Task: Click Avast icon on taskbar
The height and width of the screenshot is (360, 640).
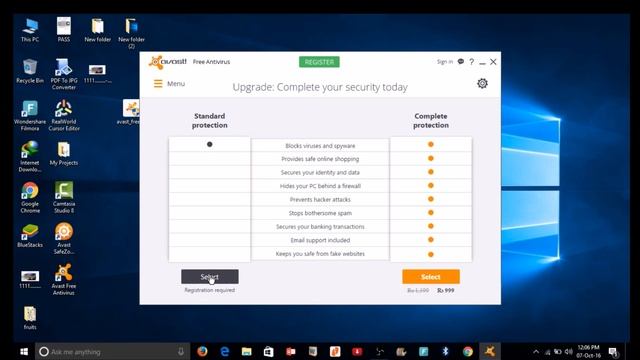Action: point(490,351)
